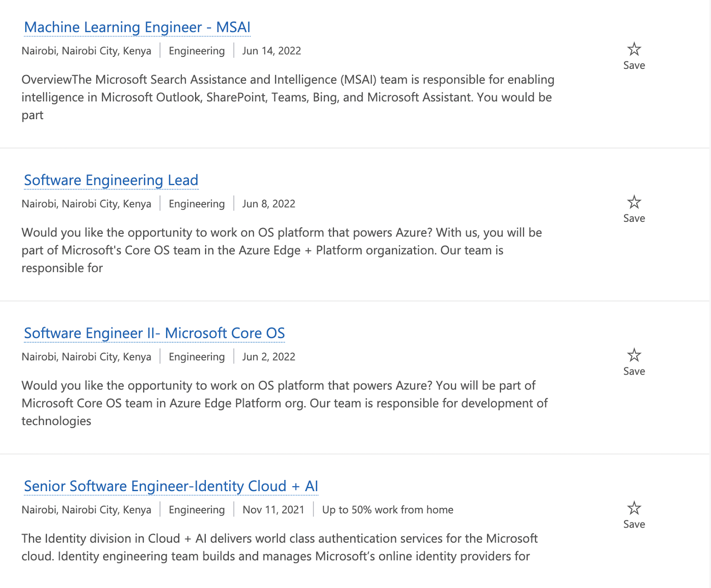Click the star icon for Software Engineering Lead
This screenshot has width=711, height=588.
tap(634, 202)
